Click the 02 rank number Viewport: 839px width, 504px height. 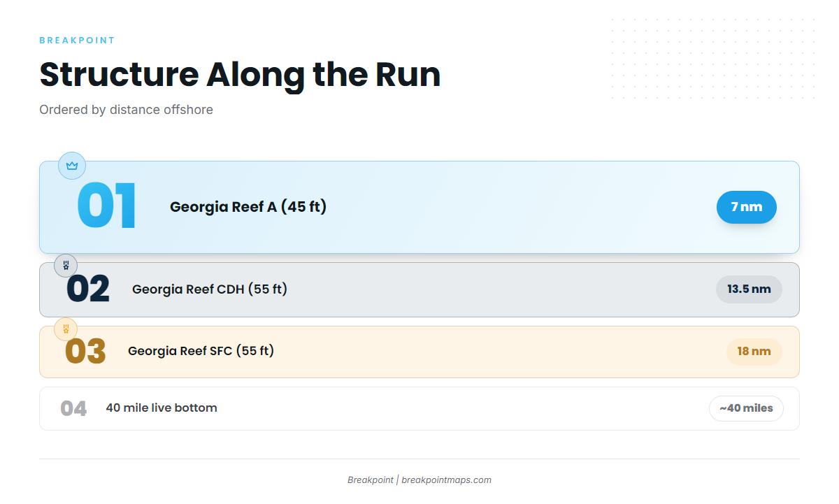pyautogui.click(x=88, y=289)
